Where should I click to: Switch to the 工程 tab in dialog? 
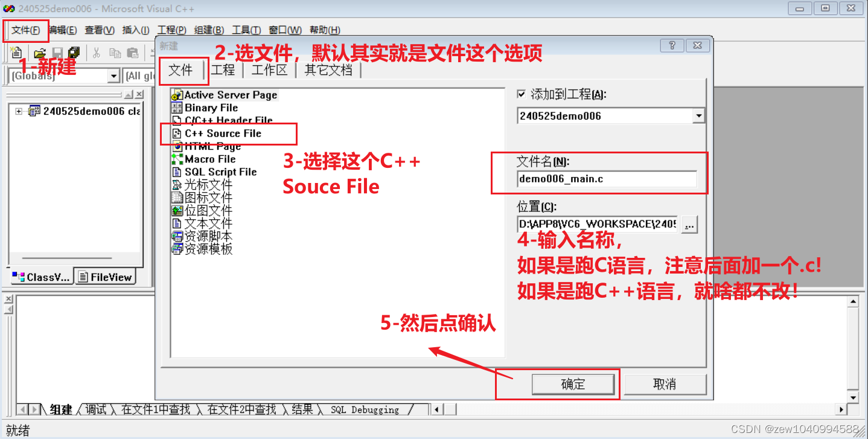point(223,70)
